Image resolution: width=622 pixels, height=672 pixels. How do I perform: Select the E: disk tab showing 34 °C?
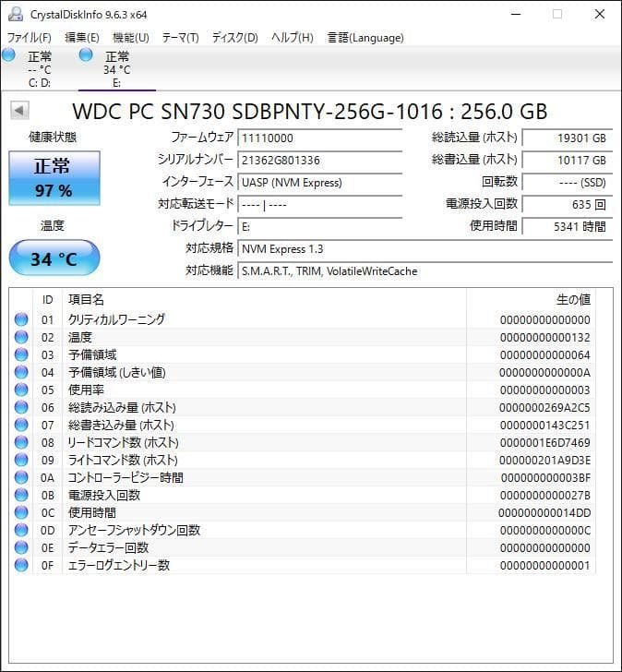click(117, 69)
